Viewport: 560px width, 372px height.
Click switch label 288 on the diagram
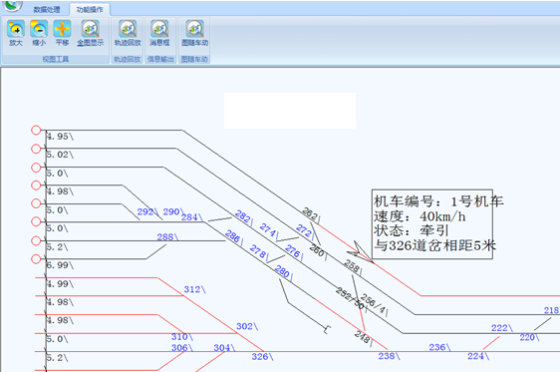coord(167,237)
